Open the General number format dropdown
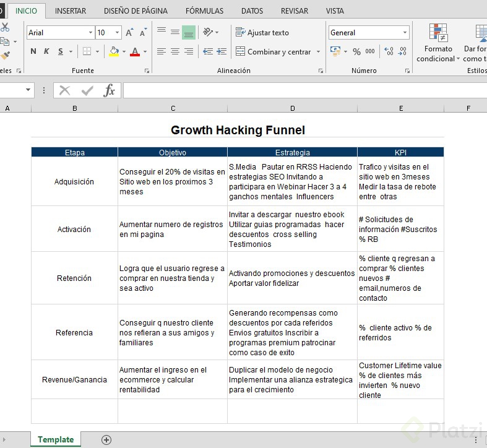487x448 pixels. (x=405, y=33)
